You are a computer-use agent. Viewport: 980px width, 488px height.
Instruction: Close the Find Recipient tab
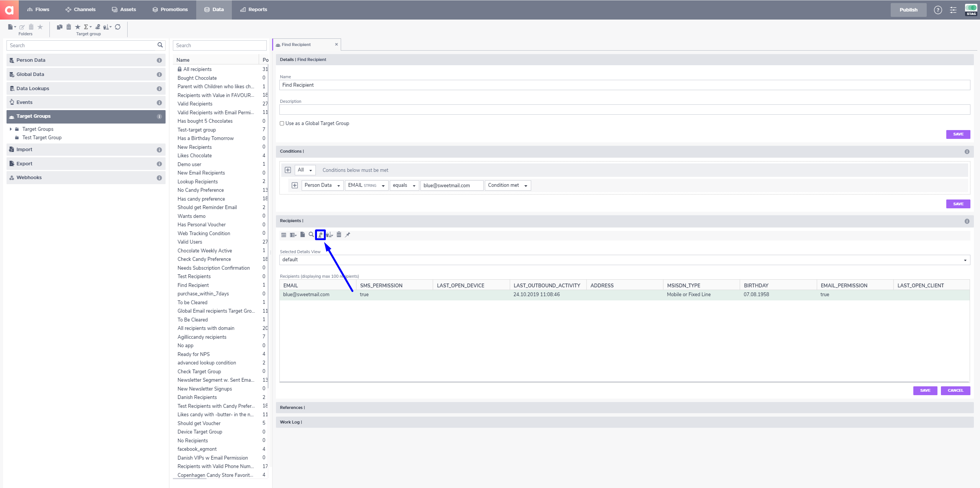pos(337,45)
